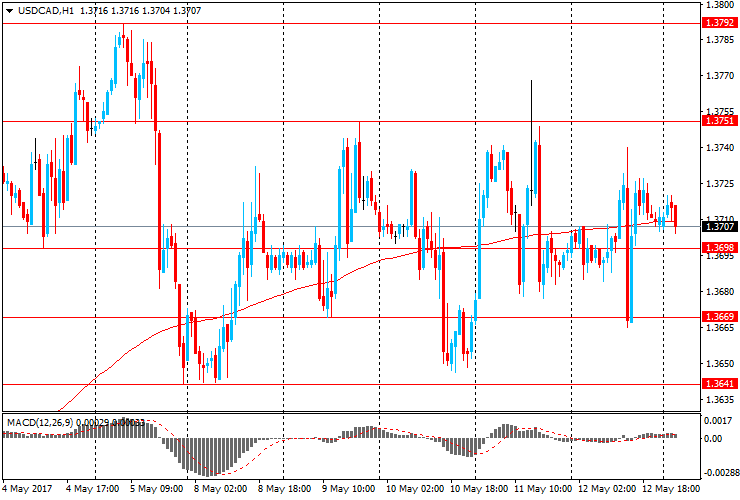Select the 10 May 18:00 time label
This screenshot has height=500, width=740.
point(479,488)
